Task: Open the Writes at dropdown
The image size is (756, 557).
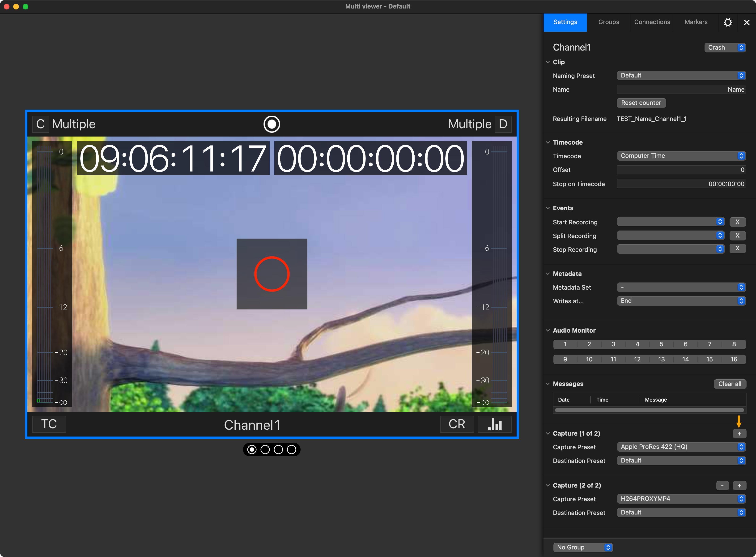Action: pos(681,301)
